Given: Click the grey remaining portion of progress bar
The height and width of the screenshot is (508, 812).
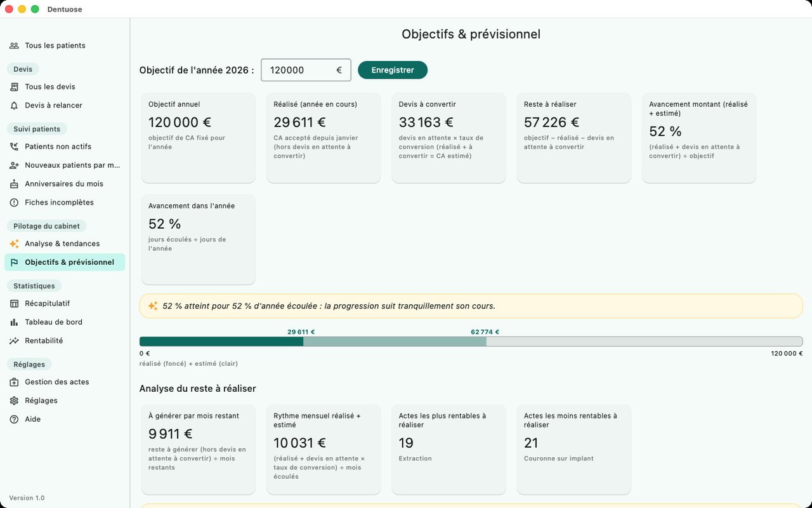Looking at the screenshot, I should pyautogui.click(x=645, y=342).
